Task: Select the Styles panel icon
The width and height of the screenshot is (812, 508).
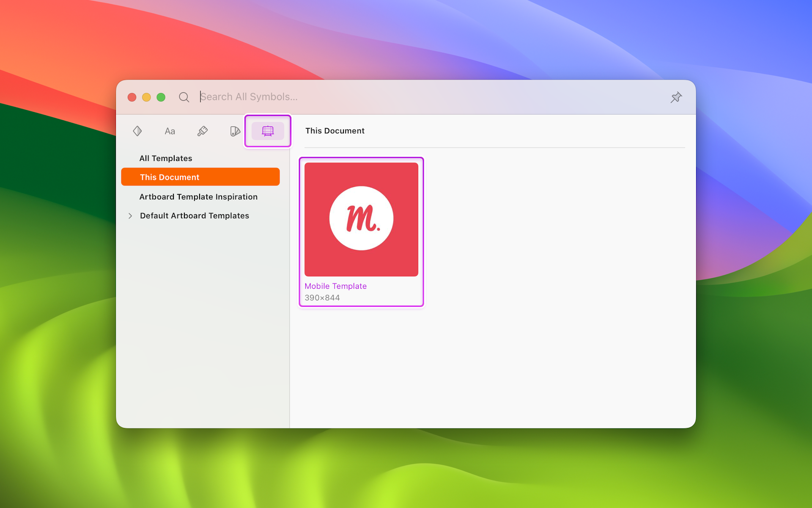Action: (x=203, y=130)
